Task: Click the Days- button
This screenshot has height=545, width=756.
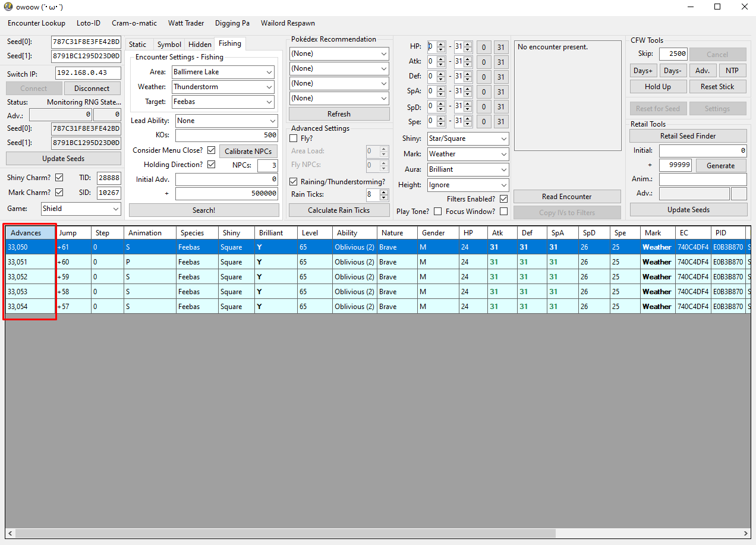Action: click(x=673, y=70)
